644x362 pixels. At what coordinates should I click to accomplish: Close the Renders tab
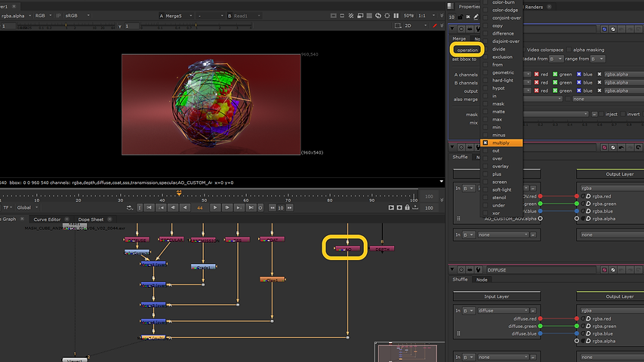point(549,7)
